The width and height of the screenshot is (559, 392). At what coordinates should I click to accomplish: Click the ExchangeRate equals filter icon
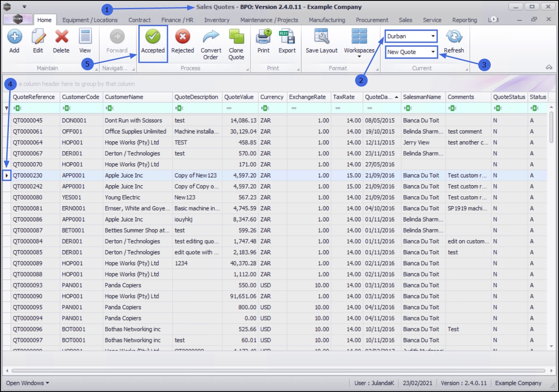[294, 108]
